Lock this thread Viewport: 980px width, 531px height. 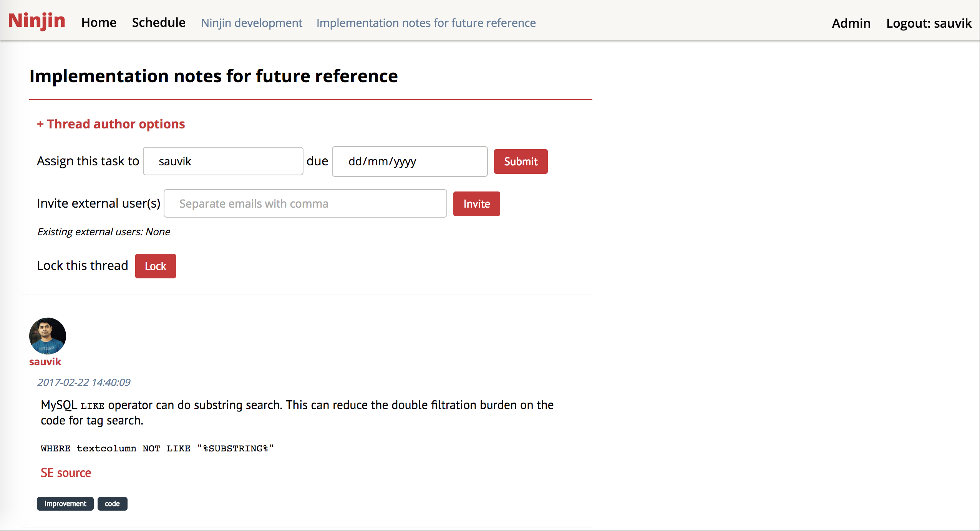(x=155, y=266)
